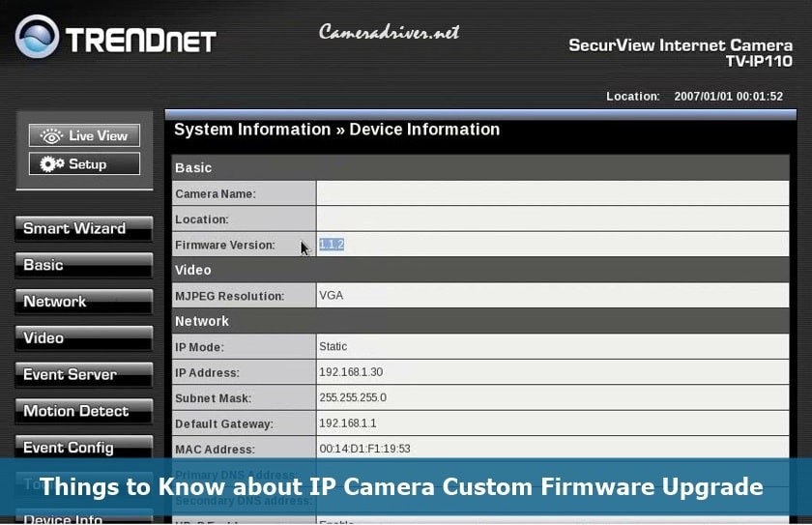This screenshot has width=812, height=525.
Task: Open the Event Config menu
Action: pos(84,447)
